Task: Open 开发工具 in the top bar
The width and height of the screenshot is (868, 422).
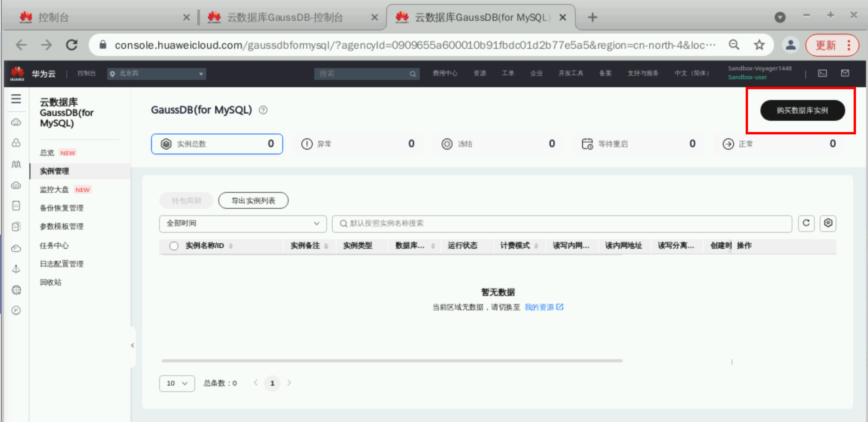Action: [x=571, y=73]
